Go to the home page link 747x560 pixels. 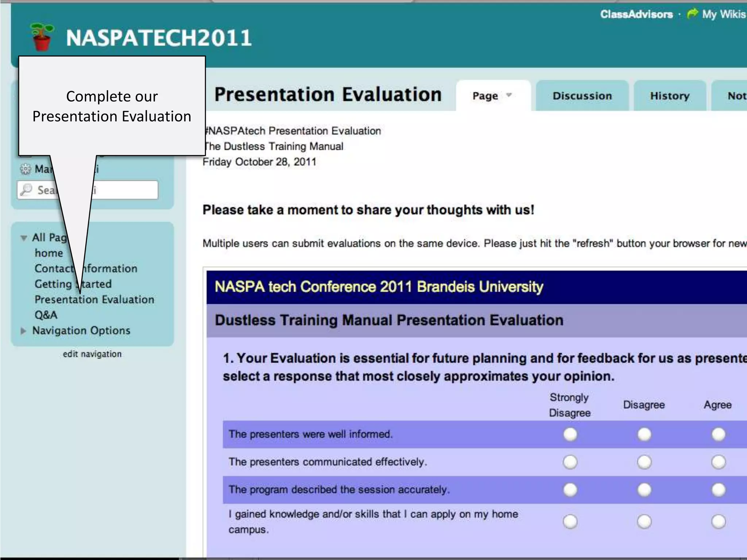49,253
